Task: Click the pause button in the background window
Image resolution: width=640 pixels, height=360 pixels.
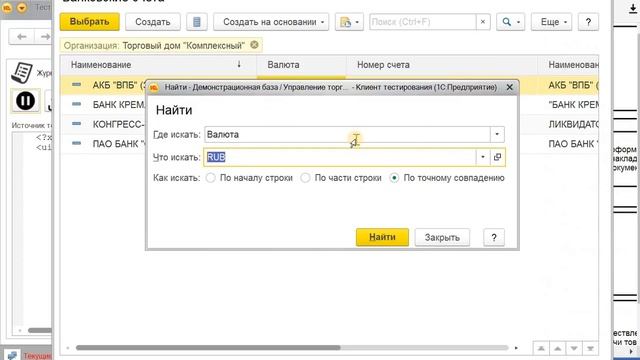Action: tap(25, 100)
